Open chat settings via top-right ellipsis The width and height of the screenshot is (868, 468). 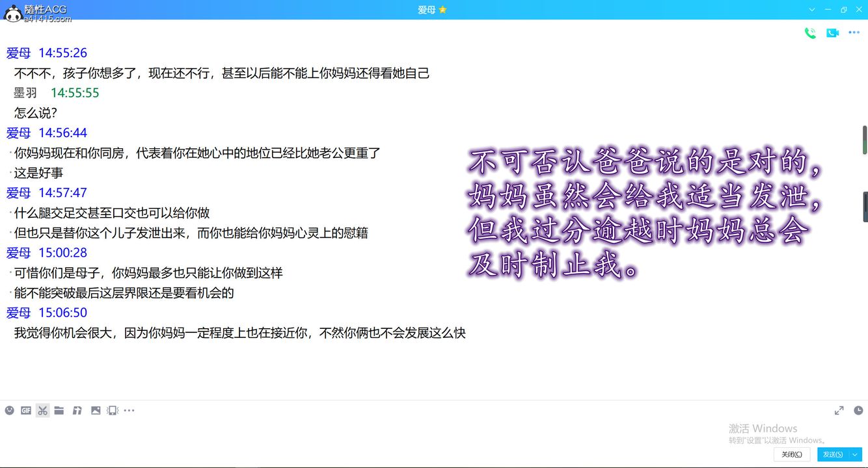(854, 32)
